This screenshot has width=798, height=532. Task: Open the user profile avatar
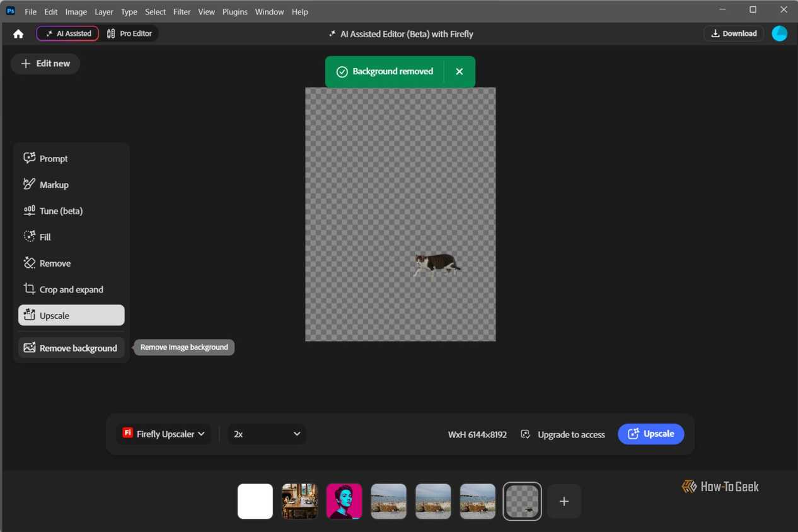(780, 33)
